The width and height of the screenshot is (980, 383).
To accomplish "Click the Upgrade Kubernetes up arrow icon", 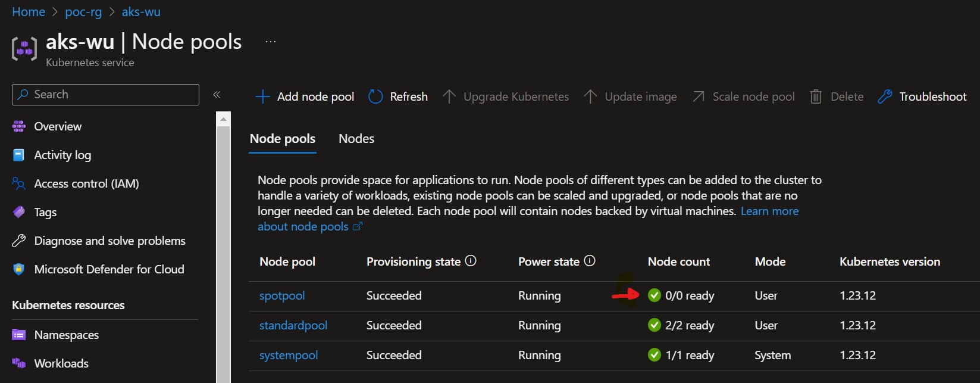I will 449,96.
